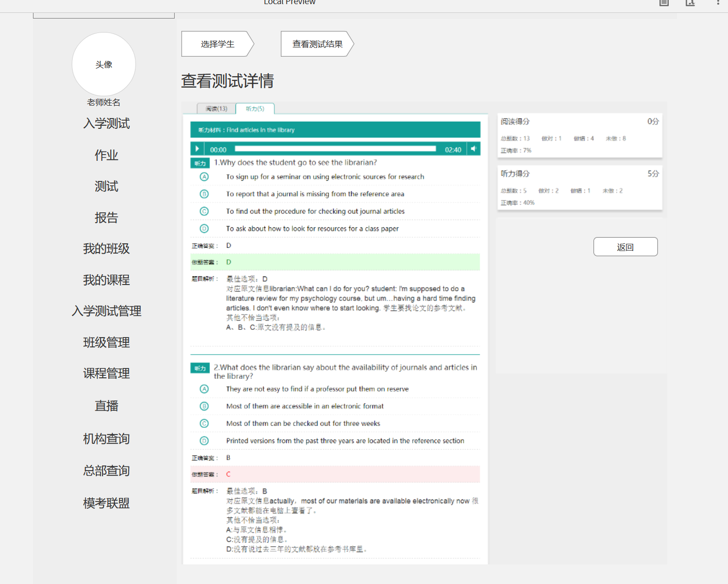Open 作业 in the sidebar
The image size is (728, 584).
(x=107, y=155)
